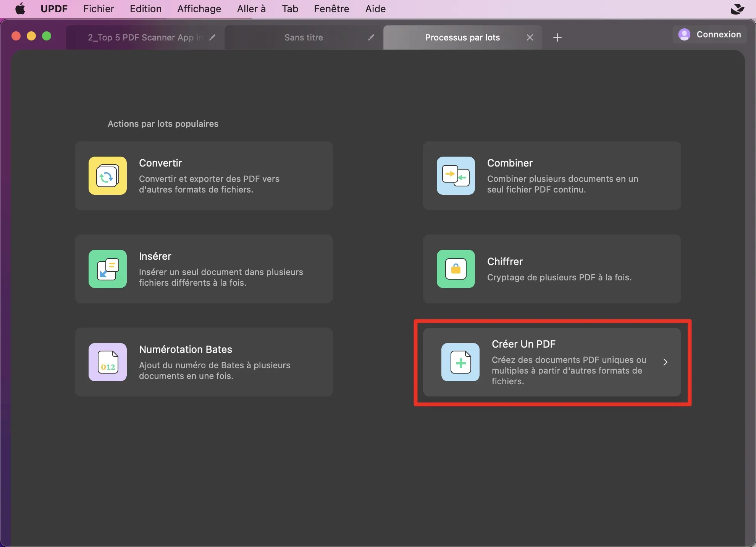Viewport: 756px width, 547px height.
Task: Open the Fichier menu
Action: point(99,9)
